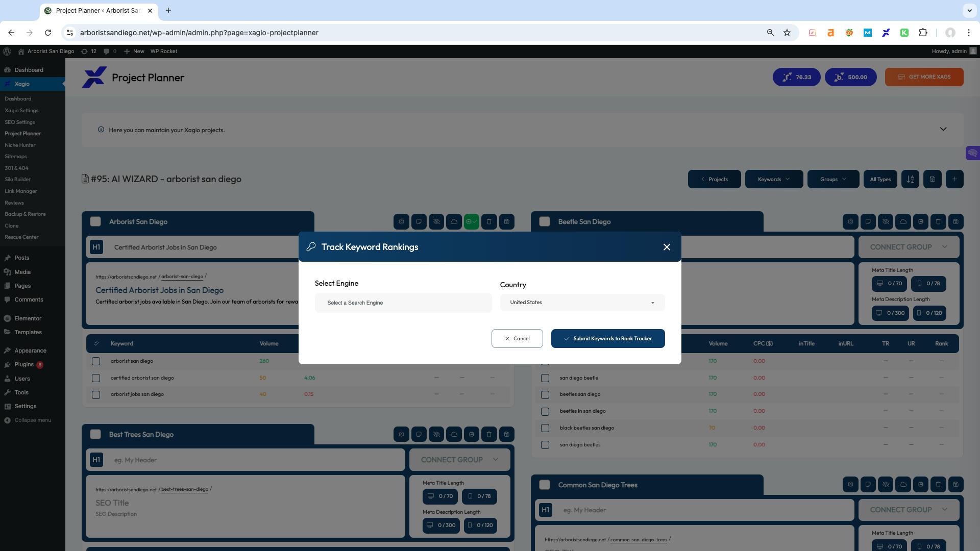Open notes icon for Beetle San Diego group
980x551 pixels.
click(x=868, y=221)
